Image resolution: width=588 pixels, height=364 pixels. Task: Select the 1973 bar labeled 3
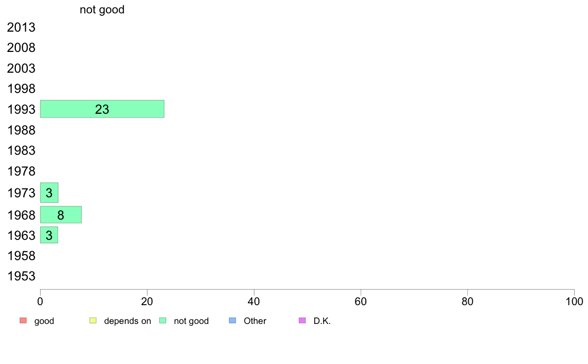point(49,193)
